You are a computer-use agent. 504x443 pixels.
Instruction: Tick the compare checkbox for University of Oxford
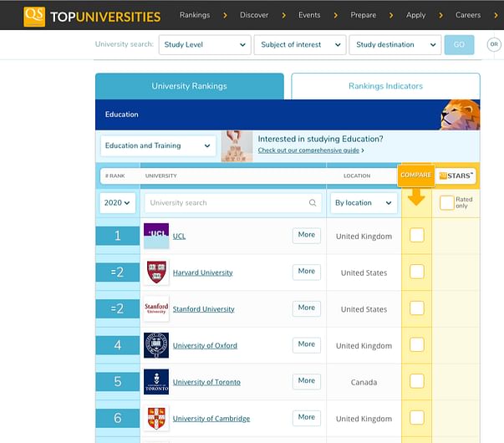pyautogui.click(x=416, y=344)
